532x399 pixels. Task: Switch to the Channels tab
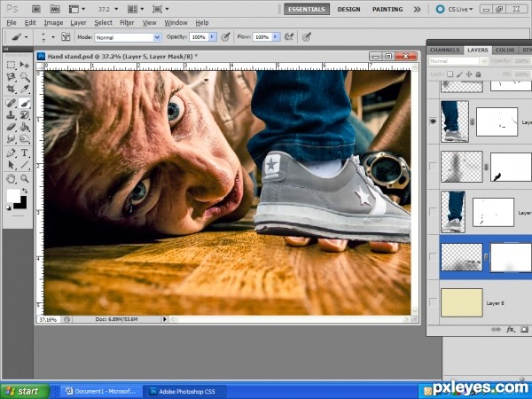tap(444, 50)
